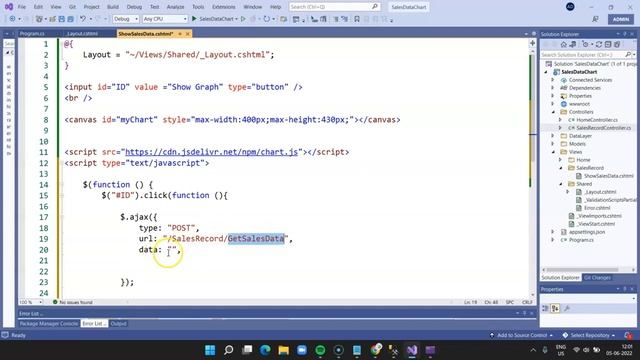640x360 pixels.
Task: Click Show All Files icon in Solution Explorer
Action: (x=617, y=44)
